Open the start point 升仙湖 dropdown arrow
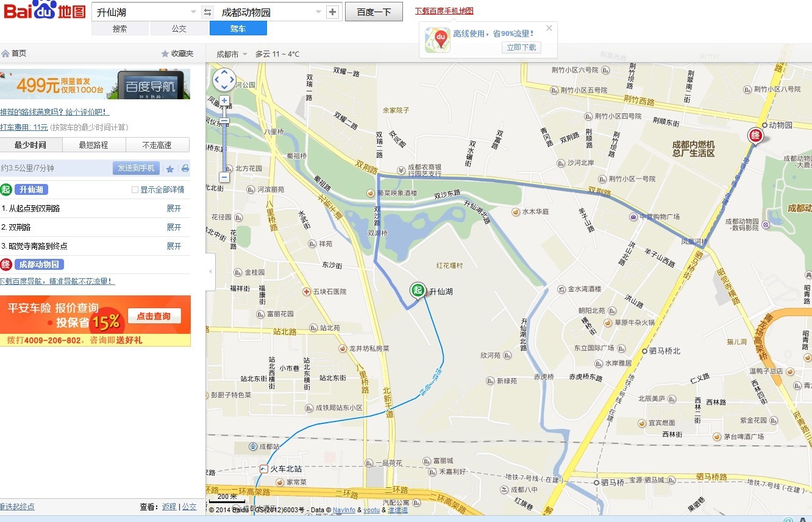This screenshot has width=812, height=522. tap(194, 12)
